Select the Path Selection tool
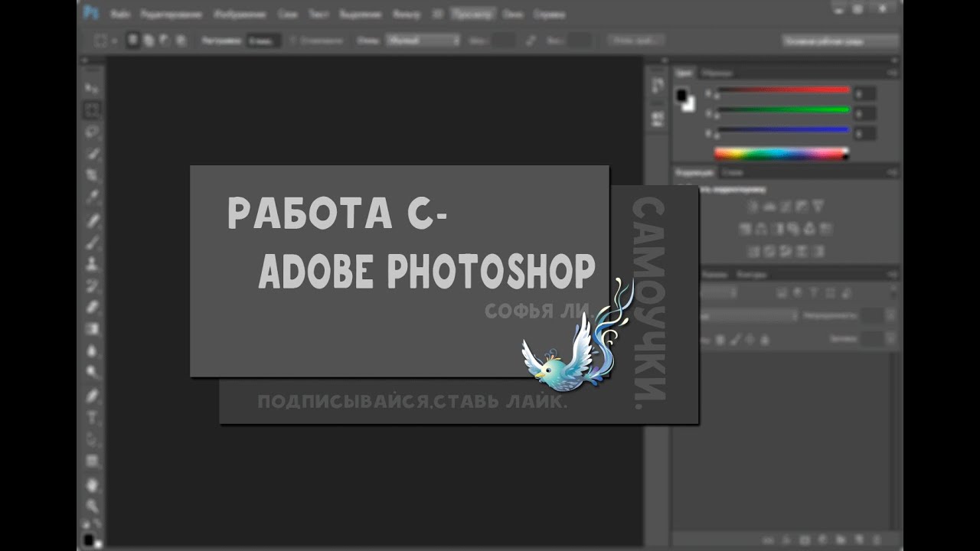Image resolution: width=980 pixels, height=551 pixels. point(92,439)
